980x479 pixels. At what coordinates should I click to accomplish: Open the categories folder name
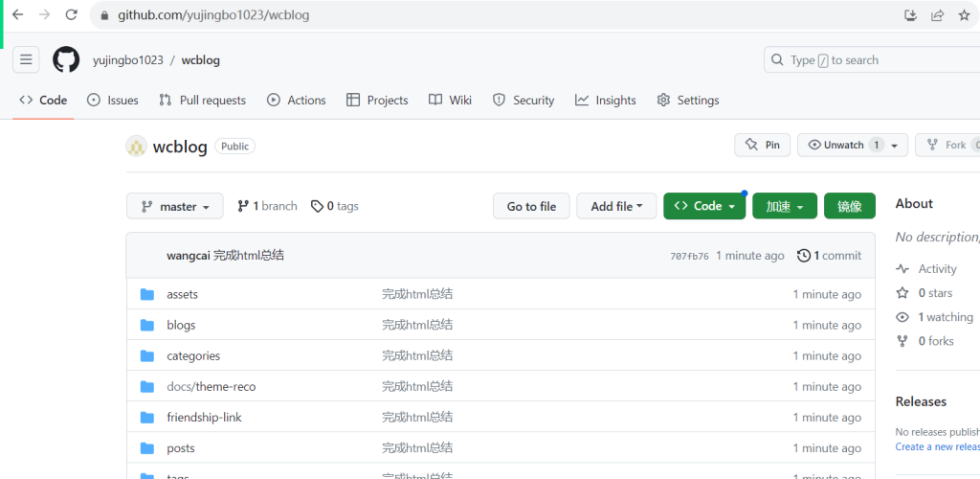coord(193,355)
